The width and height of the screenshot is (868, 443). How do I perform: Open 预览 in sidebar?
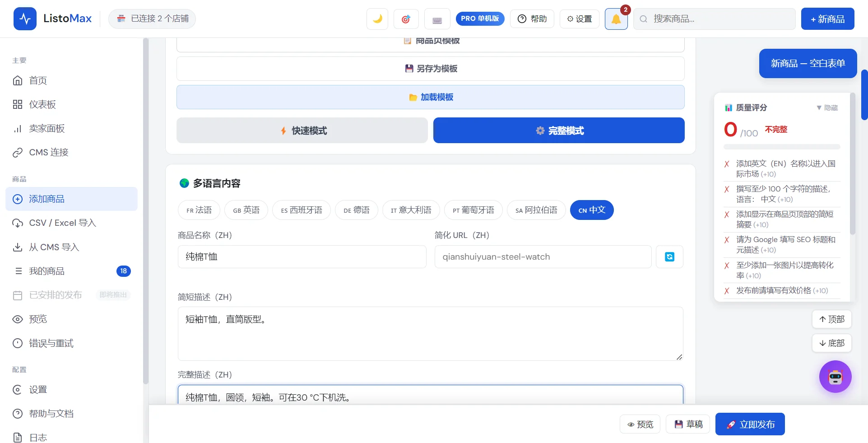point(71,319)
